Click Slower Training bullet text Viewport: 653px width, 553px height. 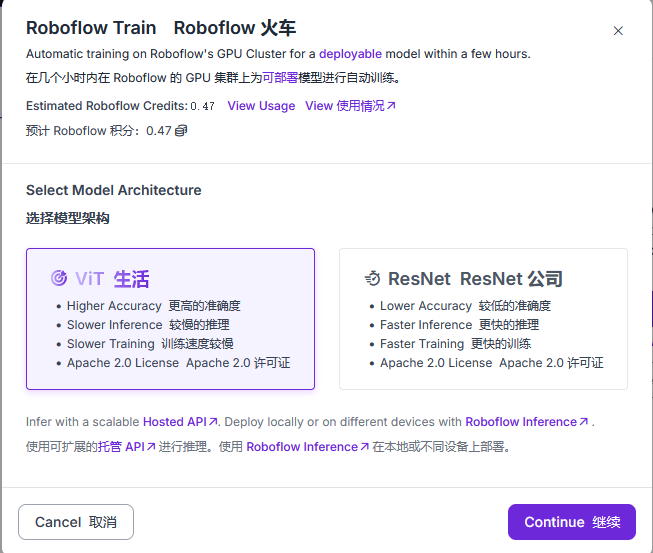coord(111,344)
